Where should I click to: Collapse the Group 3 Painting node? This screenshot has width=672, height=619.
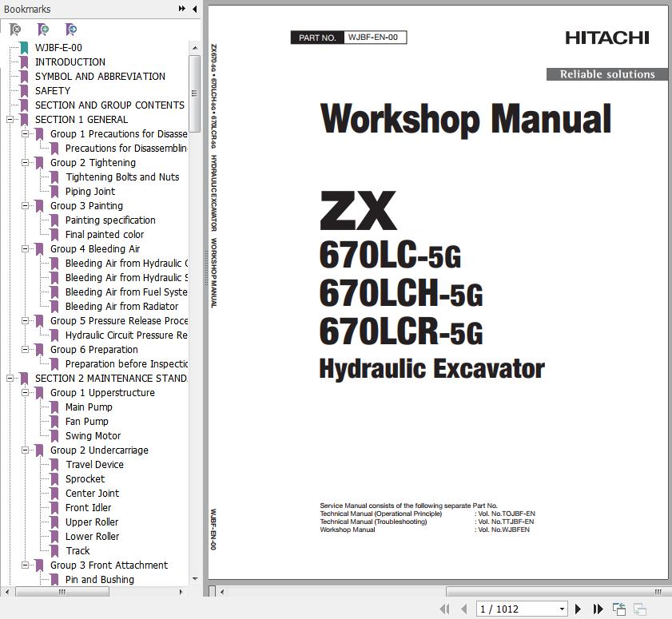[x=26, y=205]
